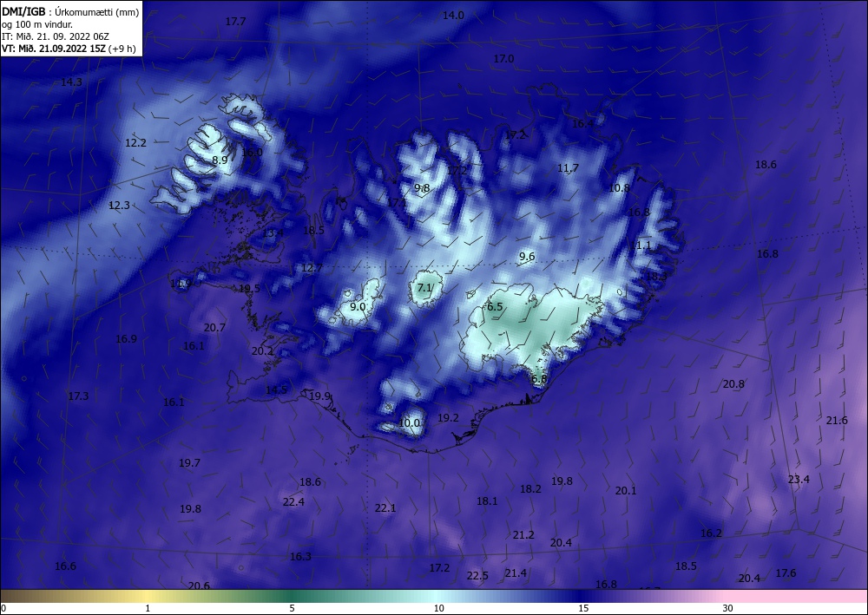Image resolution: width=868 pixels, height=615 pixels.
Task: Click the map value 21.2
Action: point(523,535)
